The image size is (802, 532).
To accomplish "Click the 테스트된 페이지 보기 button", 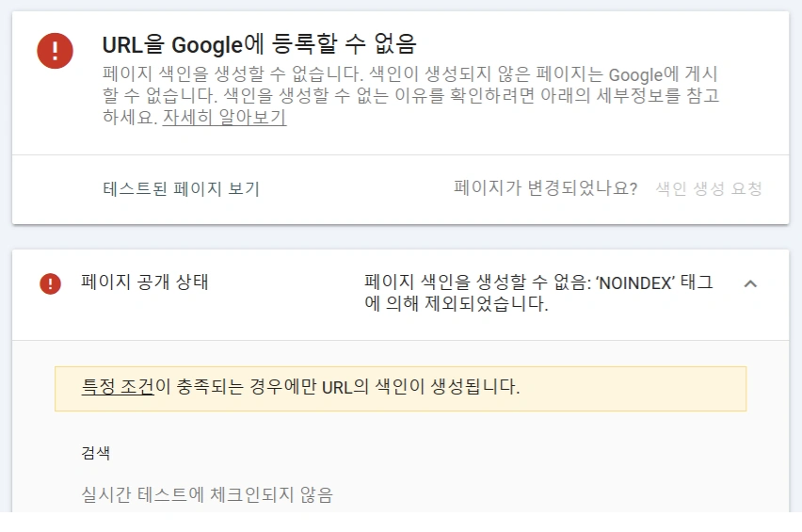I will 181,189.
